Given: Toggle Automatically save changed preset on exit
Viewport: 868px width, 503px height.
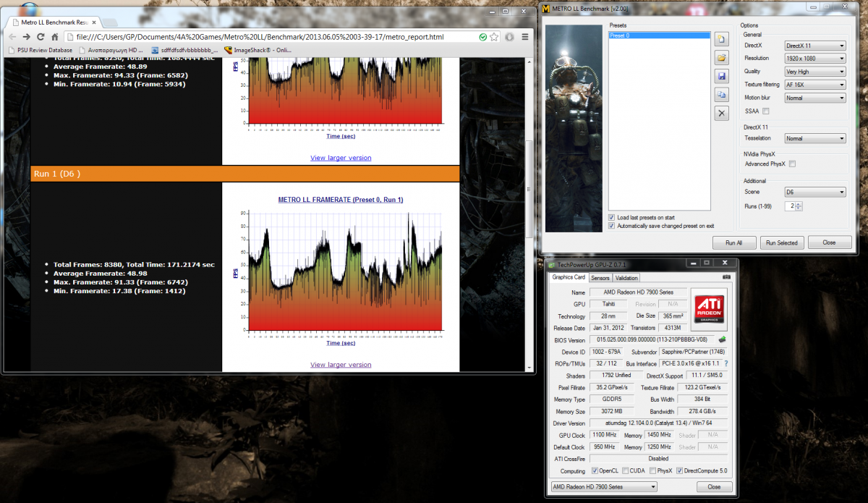Looking at the screenshot, I should [613, 226].
